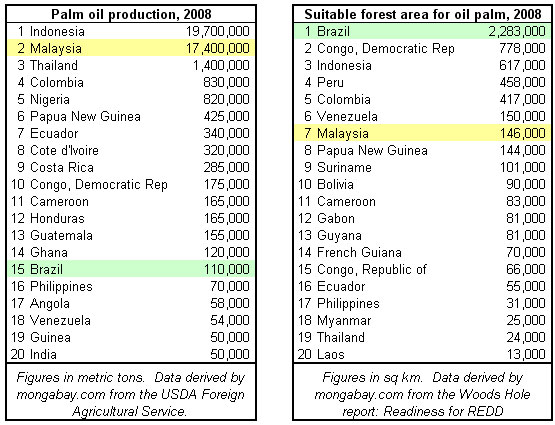Select the Papua New Guinea production row
The width and height of the screenshot is (555, 425).
coord(131,116)
